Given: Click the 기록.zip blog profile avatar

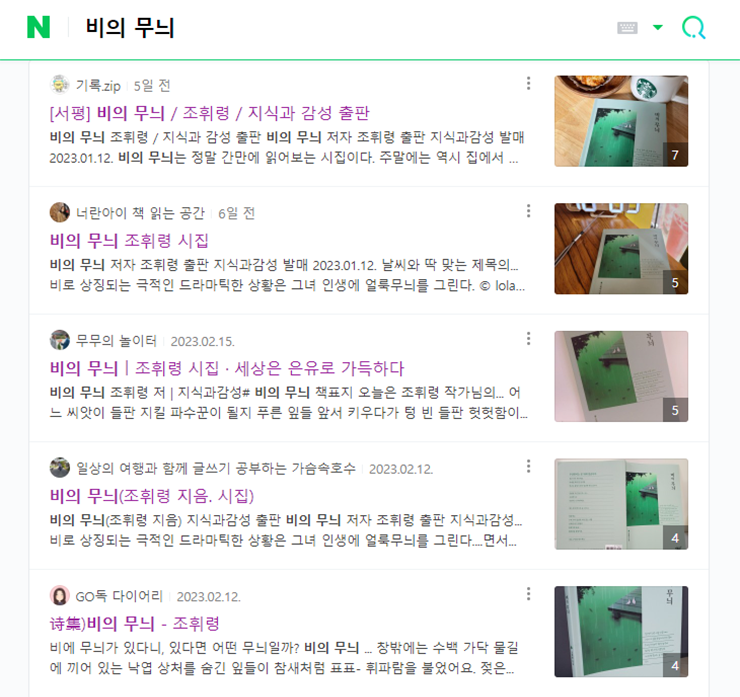Looking at the screenshot, I should pos(59,84).
